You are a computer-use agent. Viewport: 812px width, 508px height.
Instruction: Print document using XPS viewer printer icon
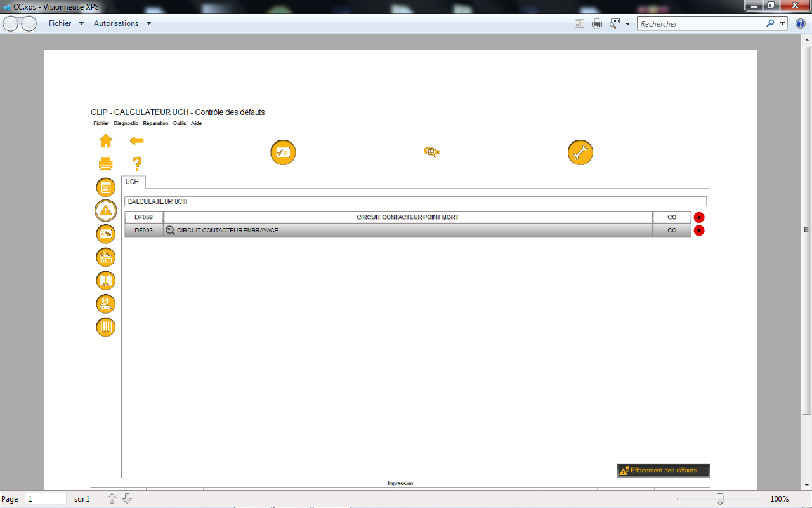tap(597, 23)
